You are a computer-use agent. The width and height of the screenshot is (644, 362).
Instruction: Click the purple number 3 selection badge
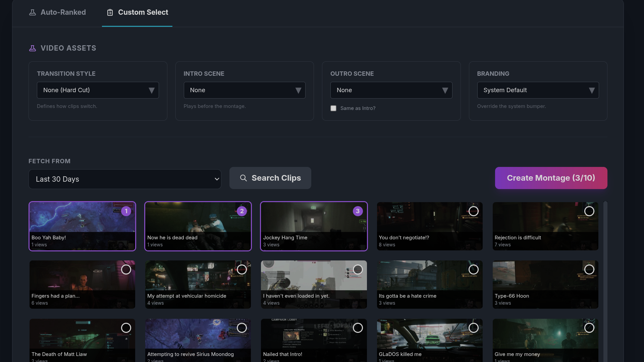(358, 211)
